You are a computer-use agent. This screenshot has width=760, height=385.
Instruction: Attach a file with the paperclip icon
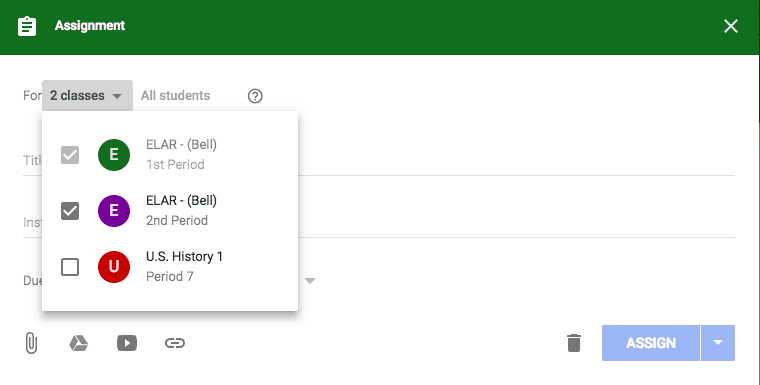click(x=31, y=343)
